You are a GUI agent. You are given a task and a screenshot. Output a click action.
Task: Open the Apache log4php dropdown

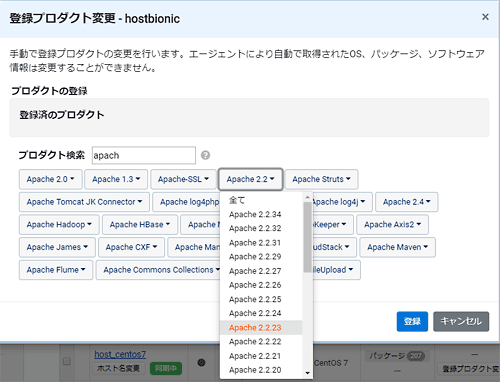(x=187, y=202)
